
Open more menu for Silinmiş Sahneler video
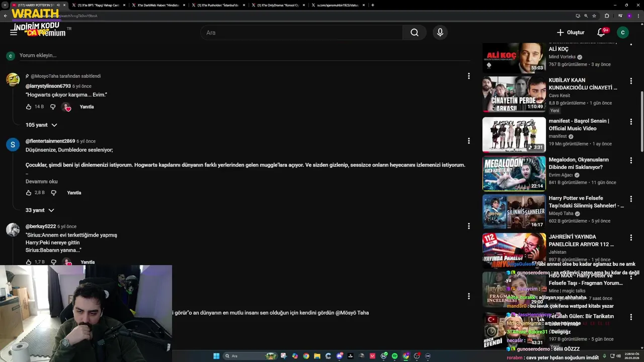[x=631, y=199]
